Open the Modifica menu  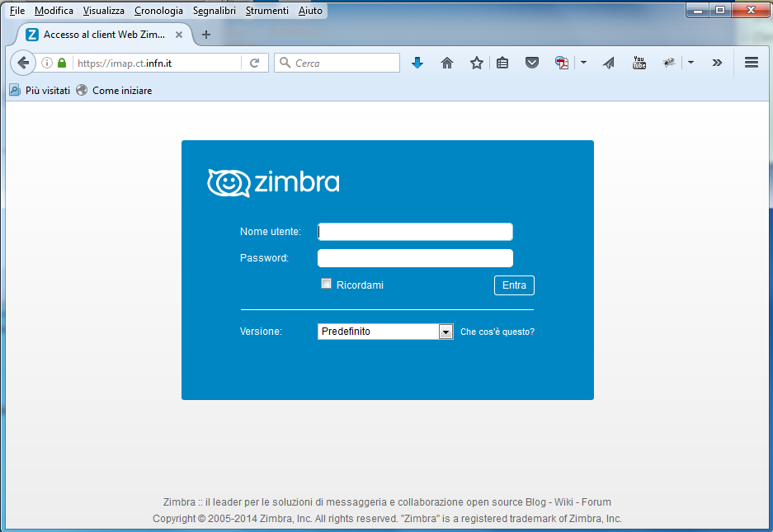point(54,11)
